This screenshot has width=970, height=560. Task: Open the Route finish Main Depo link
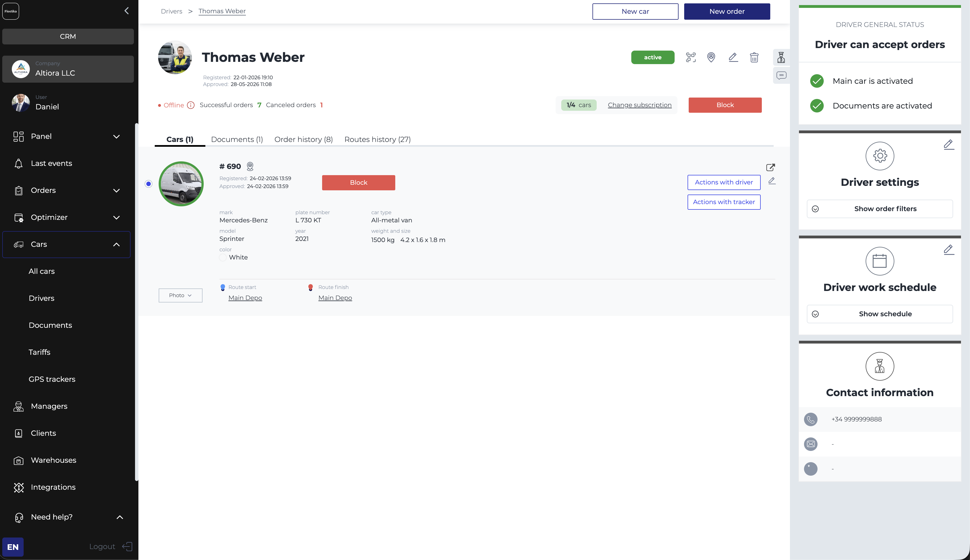[335, 298]
